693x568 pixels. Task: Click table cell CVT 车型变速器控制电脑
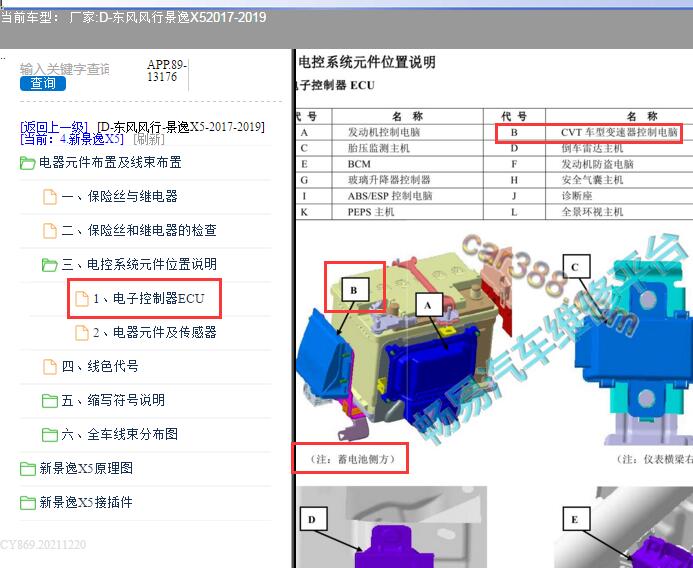pos(619,132)
